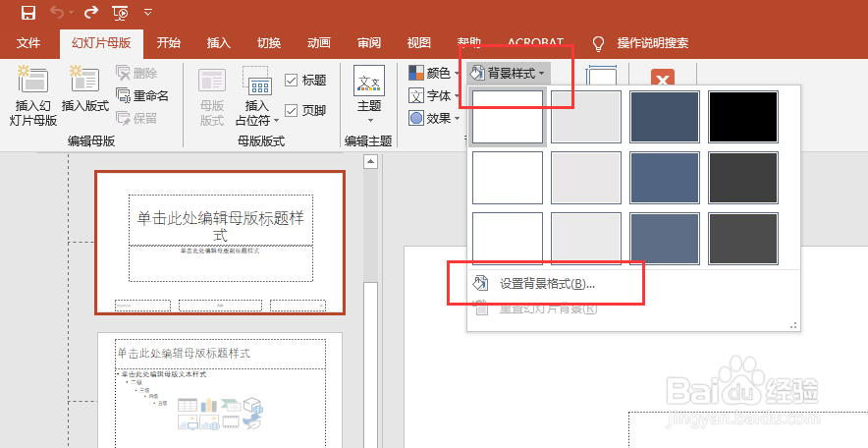Select gray-blue style in third row

[x=665, y=239]
